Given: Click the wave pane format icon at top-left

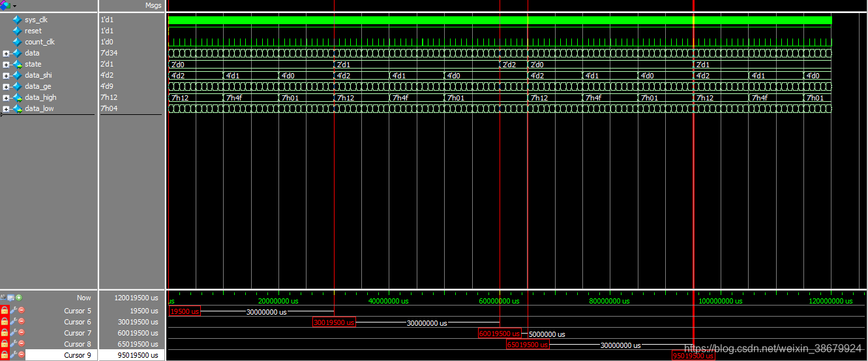Looking at the screenshot, I should point(5,5).
